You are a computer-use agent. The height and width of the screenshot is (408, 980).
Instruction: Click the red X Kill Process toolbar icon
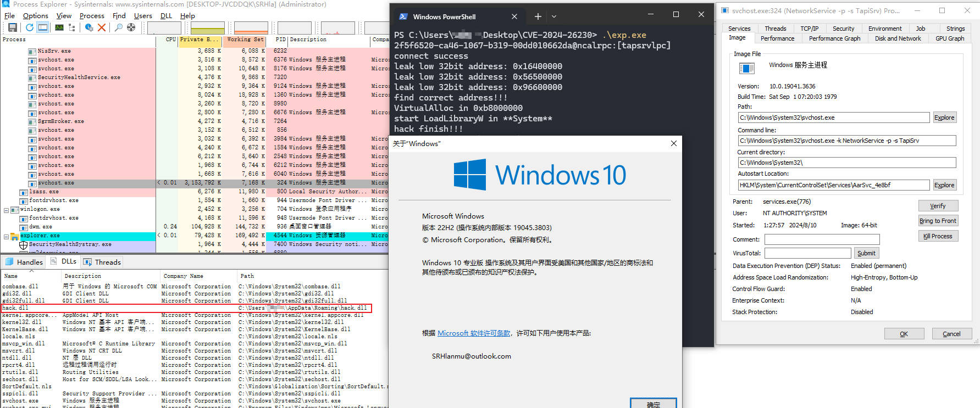click(x=102, y=27)
